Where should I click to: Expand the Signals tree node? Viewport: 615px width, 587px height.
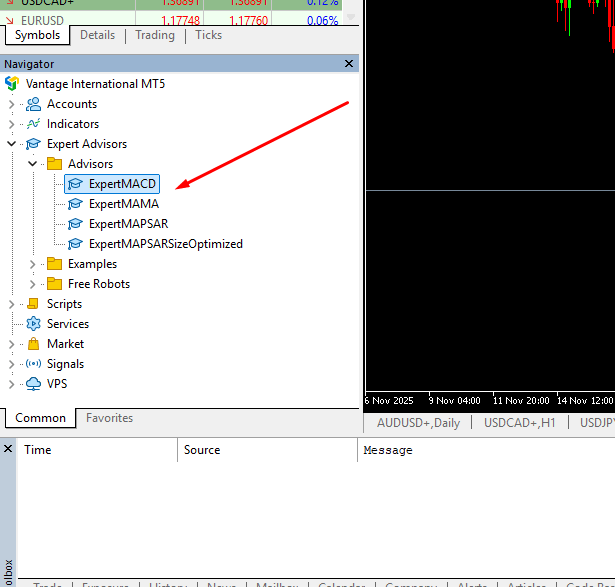pyautogui.click(x=11, y=364)
